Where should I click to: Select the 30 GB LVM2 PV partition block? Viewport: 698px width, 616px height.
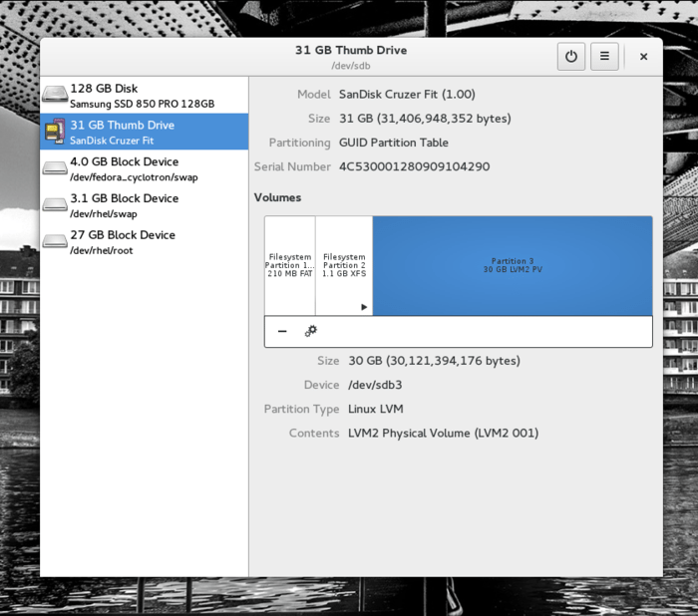point(512,265)
